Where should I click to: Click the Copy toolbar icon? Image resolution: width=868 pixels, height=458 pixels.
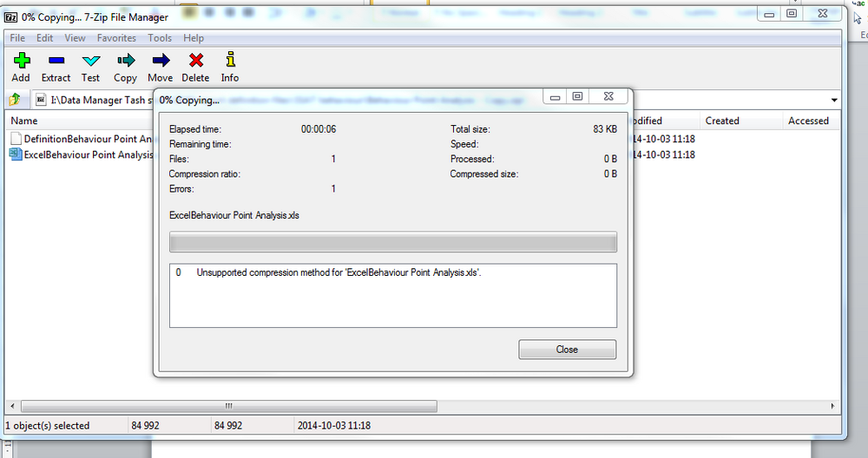(126, 61)
